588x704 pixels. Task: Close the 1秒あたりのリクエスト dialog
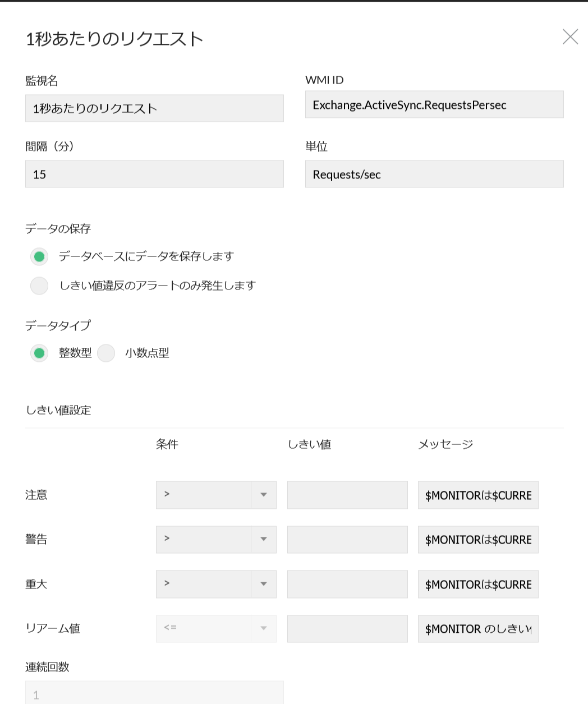click(570, 37)
